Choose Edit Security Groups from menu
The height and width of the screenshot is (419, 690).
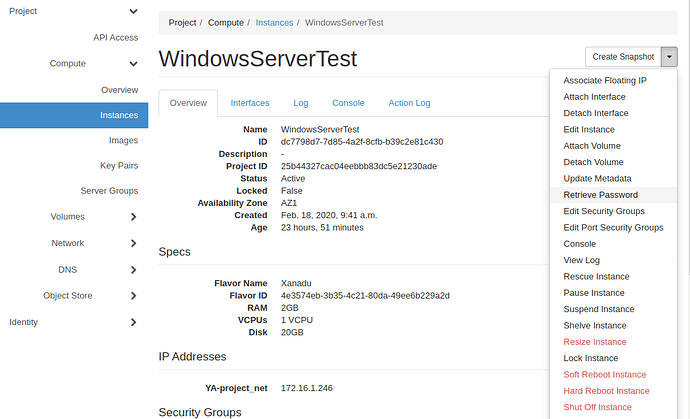tap(604, 211)
